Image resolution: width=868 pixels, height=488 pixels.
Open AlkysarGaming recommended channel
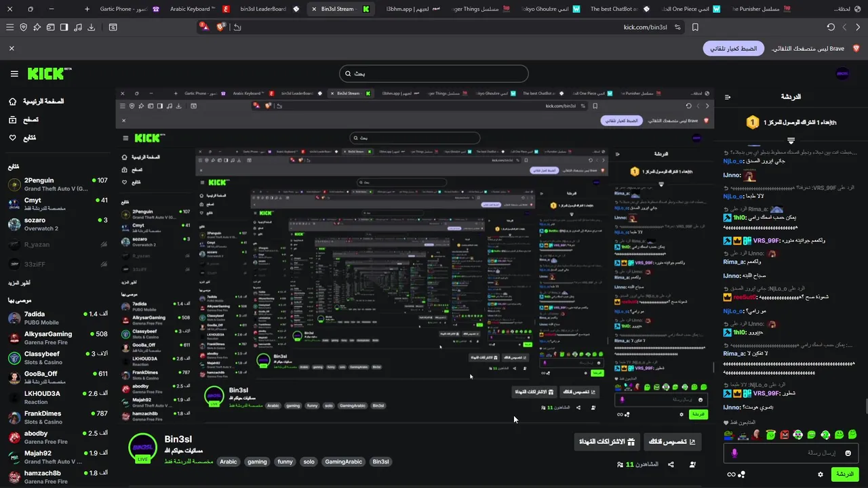point(58,338)
